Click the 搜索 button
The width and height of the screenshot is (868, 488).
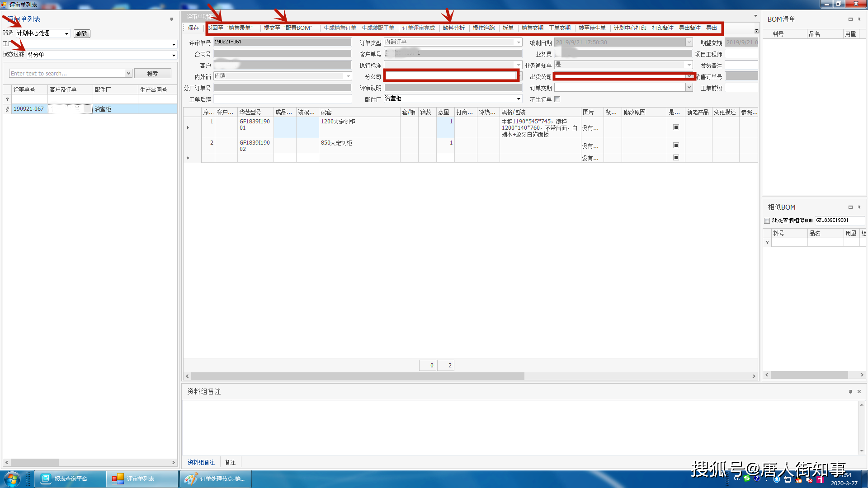point(152,74)
